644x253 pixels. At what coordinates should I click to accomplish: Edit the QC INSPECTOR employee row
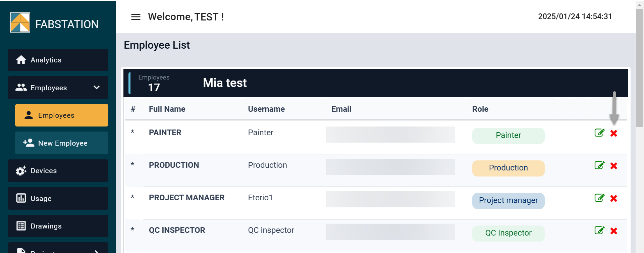[x=599, y=231]
